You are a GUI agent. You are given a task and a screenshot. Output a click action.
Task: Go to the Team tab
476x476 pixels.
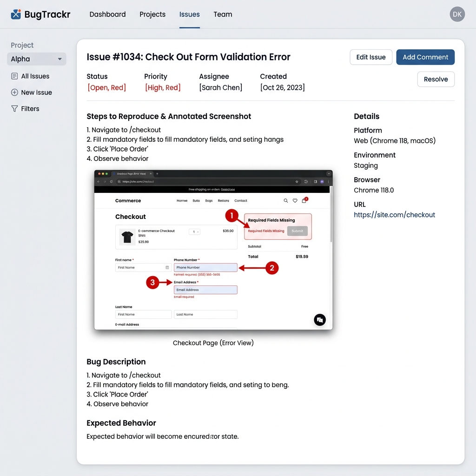coord(223,14)
